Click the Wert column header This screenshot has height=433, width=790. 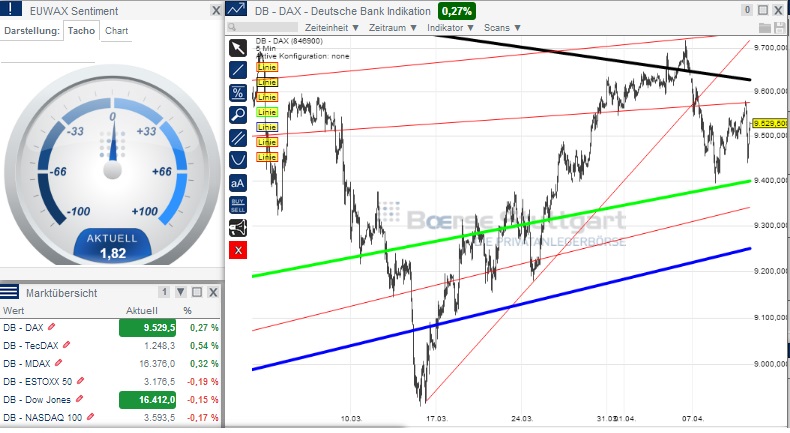click(13, 311)
